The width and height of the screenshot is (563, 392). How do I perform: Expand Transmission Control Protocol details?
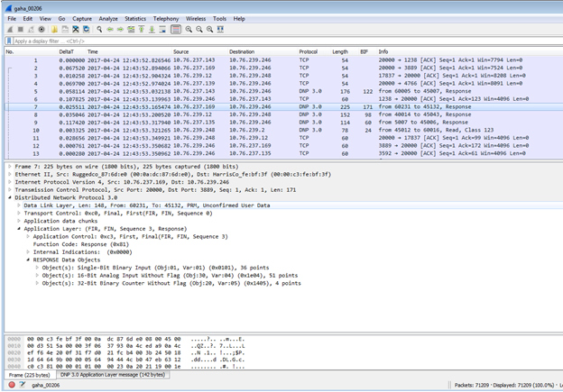10,190
